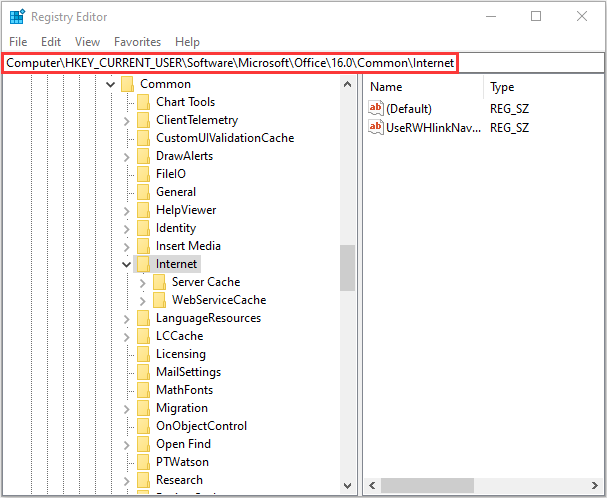Viewport: 607px width, 498px height.
Task: Click the MathFonts folder icon
Action: pos(143,390)
